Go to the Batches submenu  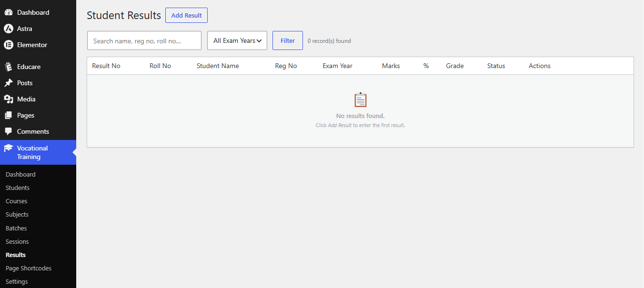pos(16,228)
